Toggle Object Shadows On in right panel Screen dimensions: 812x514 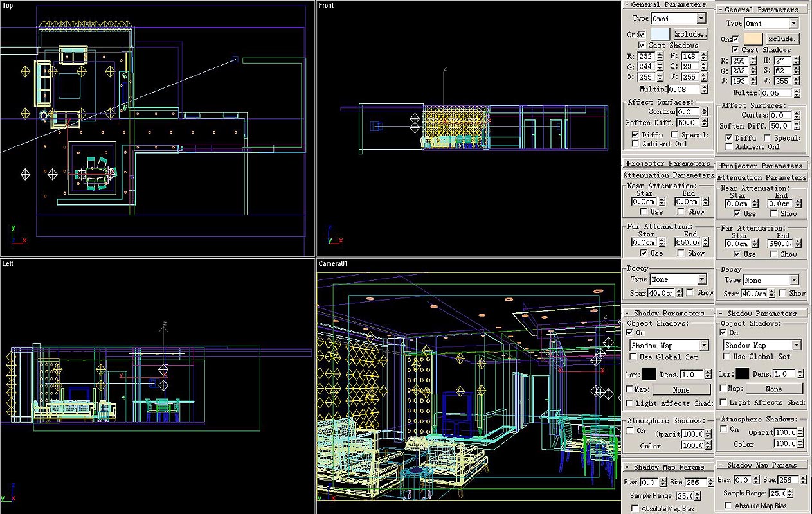[x=723, y=333]
